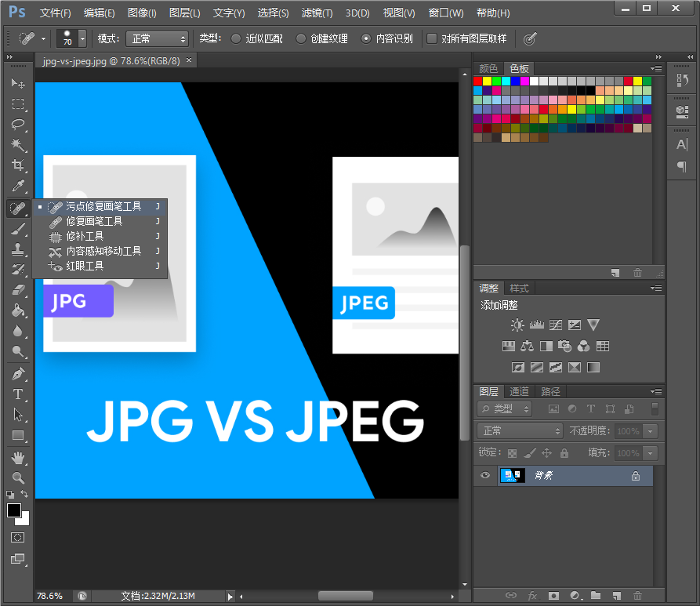Add a layer mask to the current layer
Image resolution: width=700 pixels, height=606 pixels.
coord(554,595)
